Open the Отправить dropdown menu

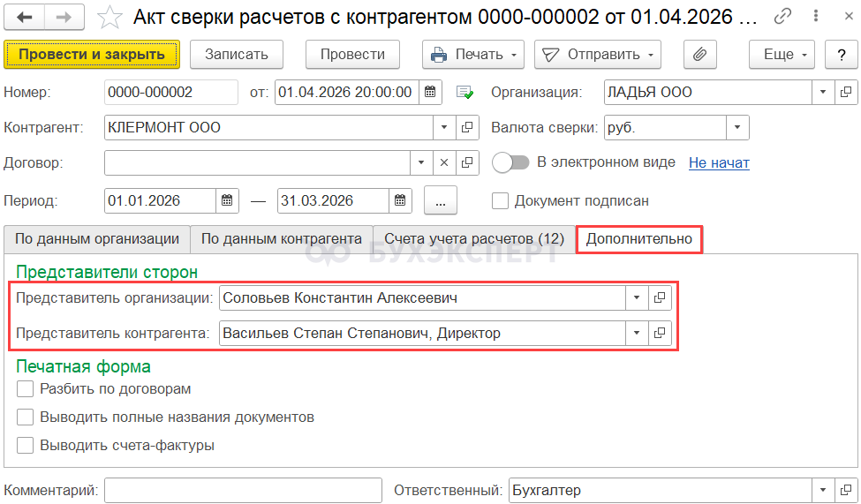598,55
